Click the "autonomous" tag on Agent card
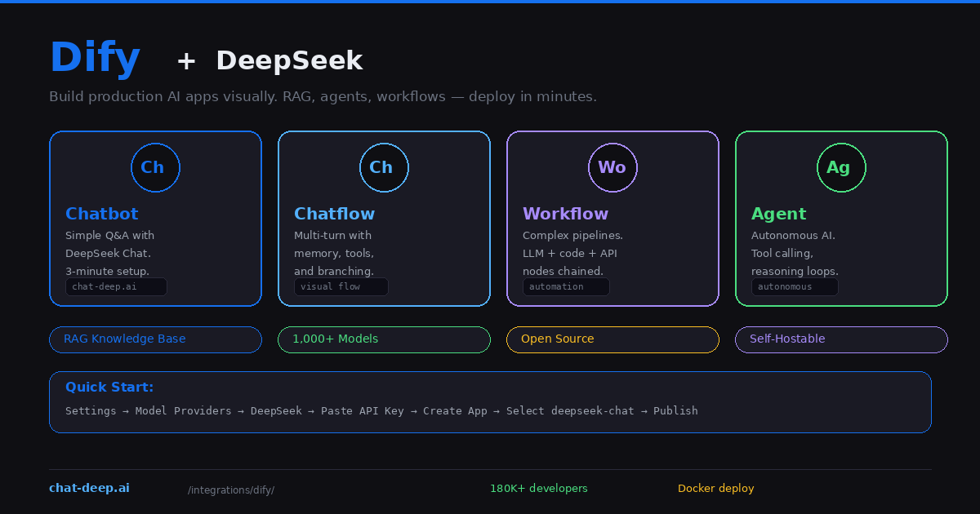 (x=795, y=286)
